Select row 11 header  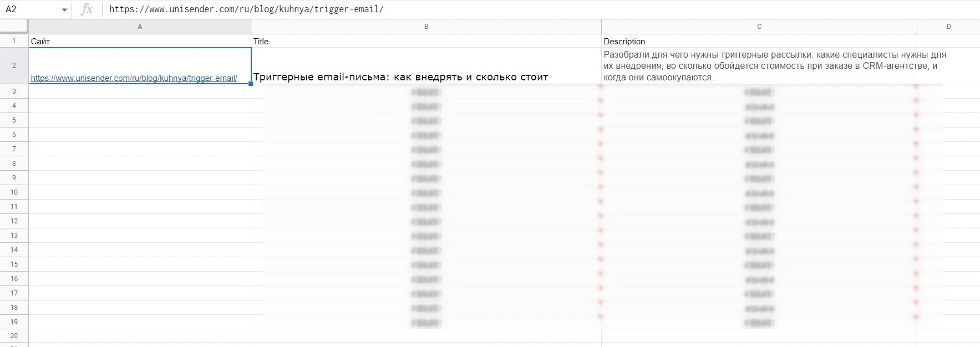[14, 207]
